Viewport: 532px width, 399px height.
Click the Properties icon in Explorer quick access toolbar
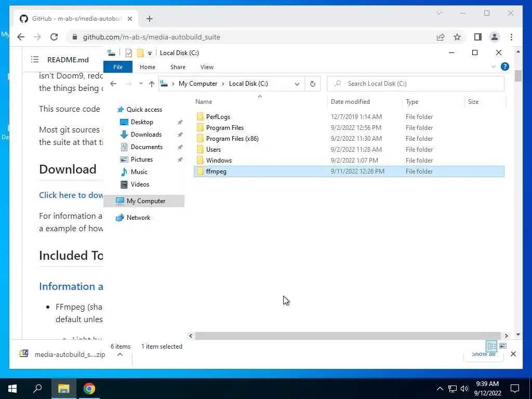coord(129,53)
